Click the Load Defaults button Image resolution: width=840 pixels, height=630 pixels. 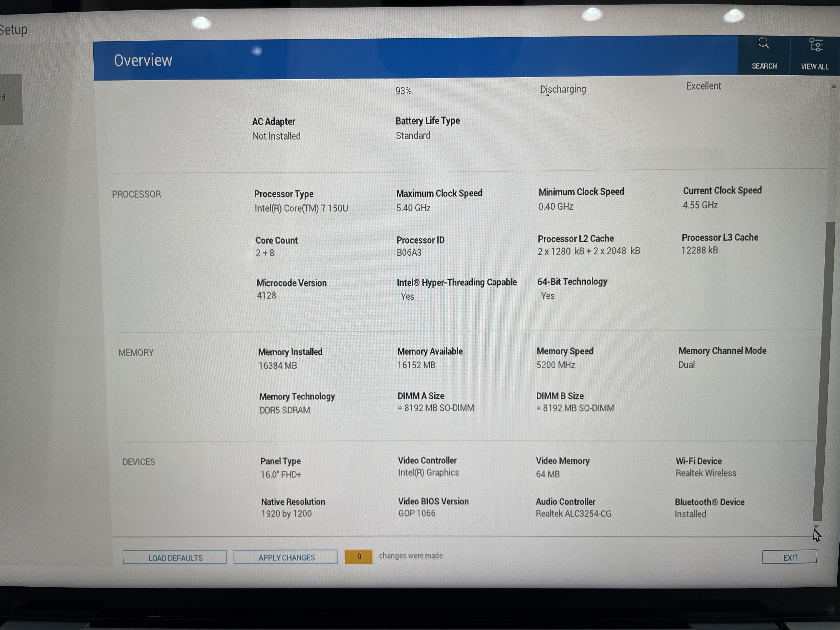175,557
